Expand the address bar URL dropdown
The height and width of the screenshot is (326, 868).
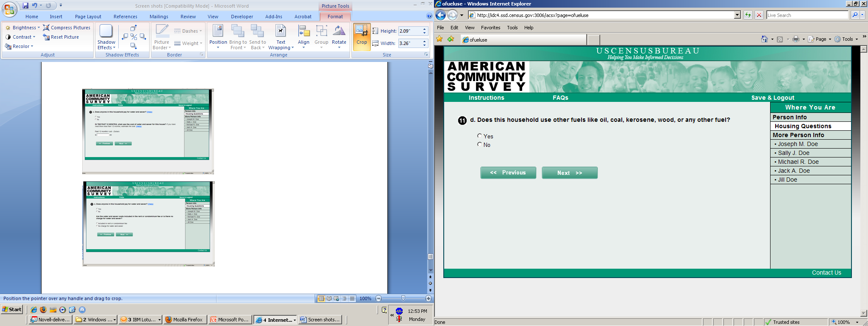point(737,15)
